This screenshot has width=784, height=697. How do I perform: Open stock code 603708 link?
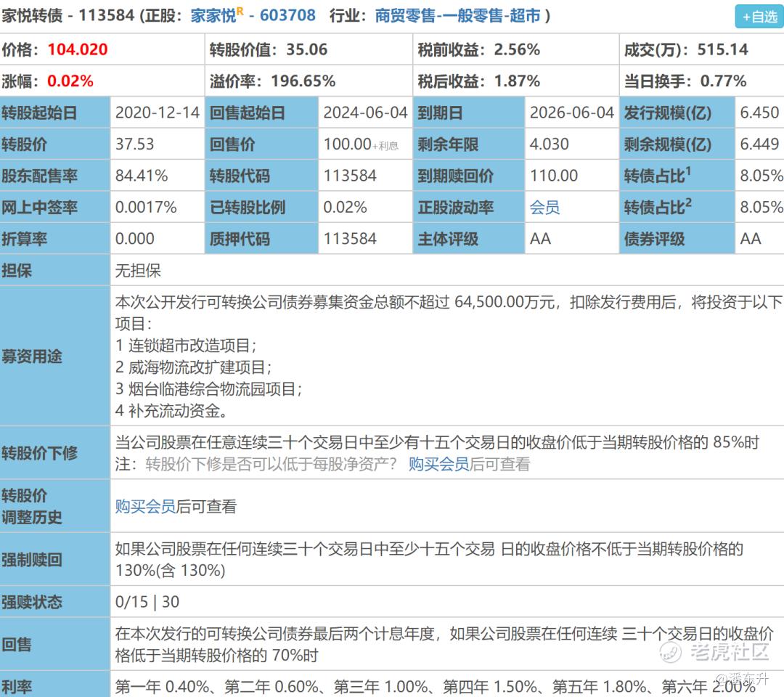[287, 15]
